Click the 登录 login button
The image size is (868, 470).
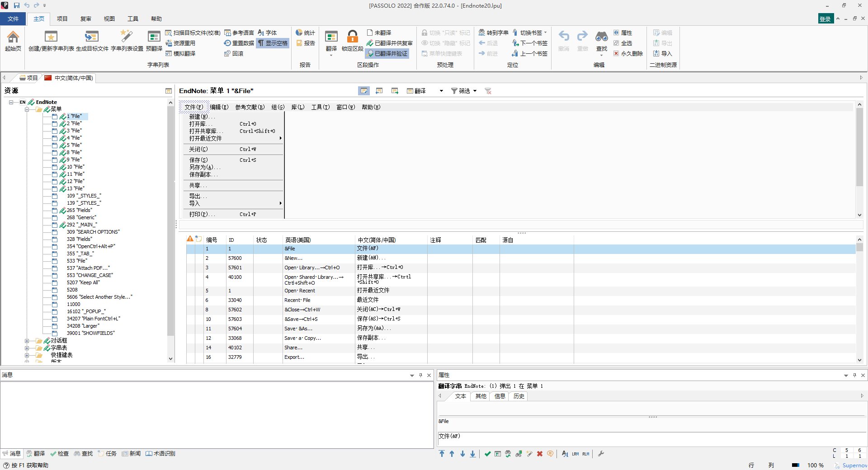click(825, 19)
